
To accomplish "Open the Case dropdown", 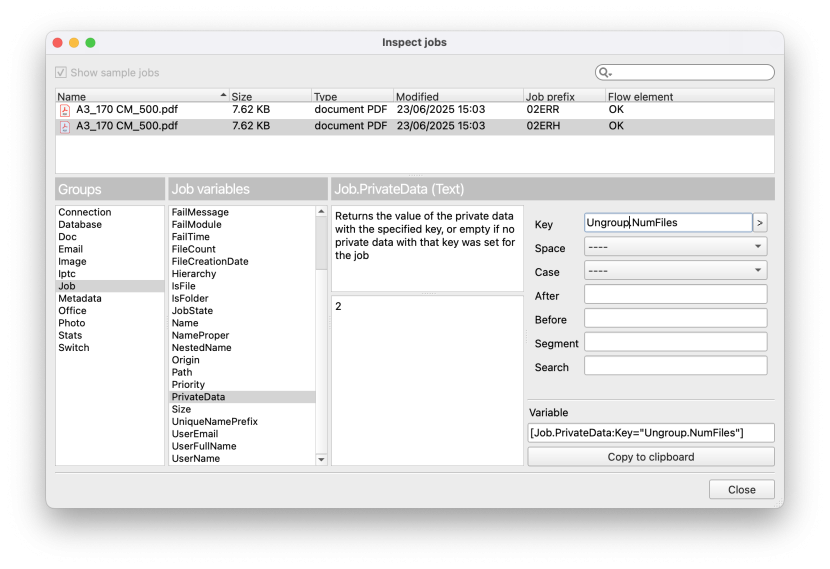I will click(675, 271).
